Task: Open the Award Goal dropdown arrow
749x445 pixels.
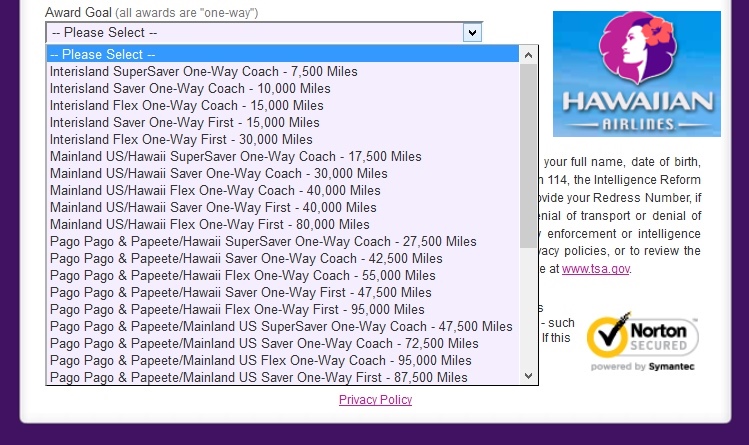Action: tap(472, 33)
